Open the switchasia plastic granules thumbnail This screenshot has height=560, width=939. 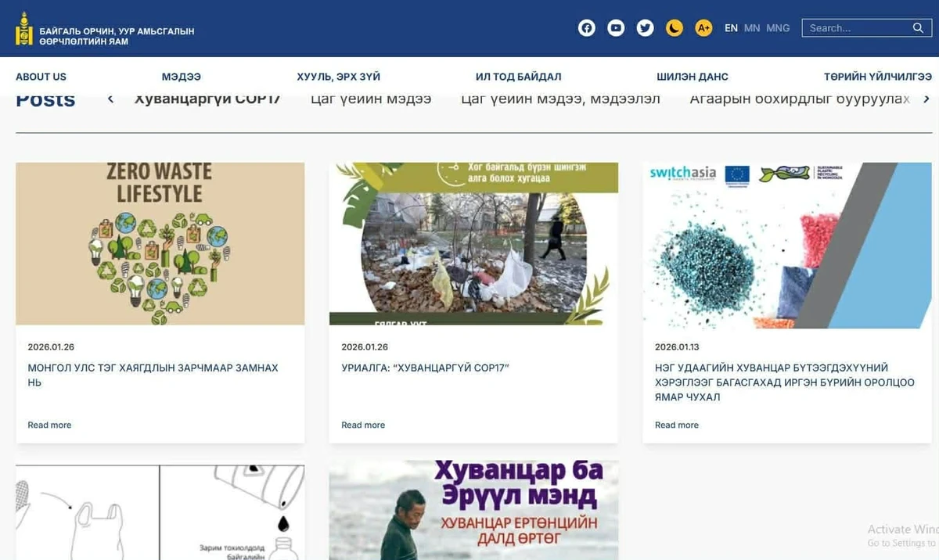pos(787,246)
